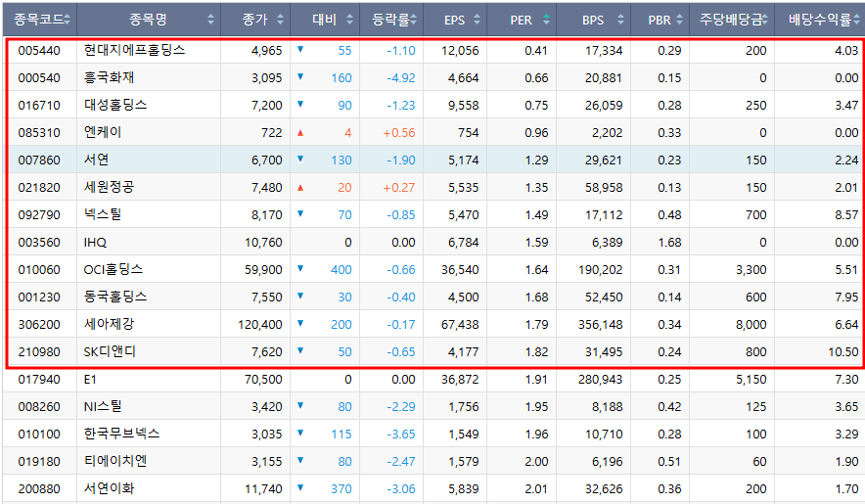
Task: Click BPS value 356,148
Action: point(600,325)
